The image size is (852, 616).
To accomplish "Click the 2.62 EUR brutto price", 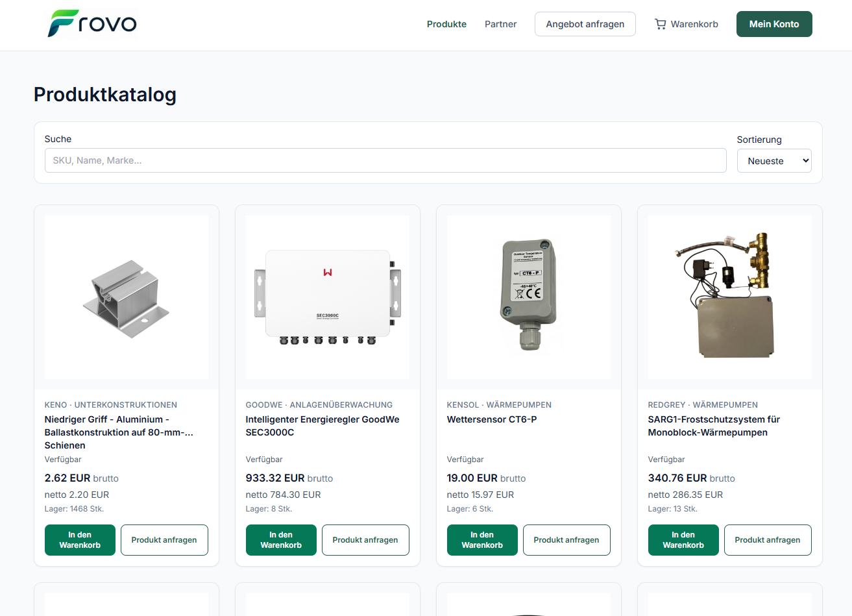I will (x=82, y=478).
